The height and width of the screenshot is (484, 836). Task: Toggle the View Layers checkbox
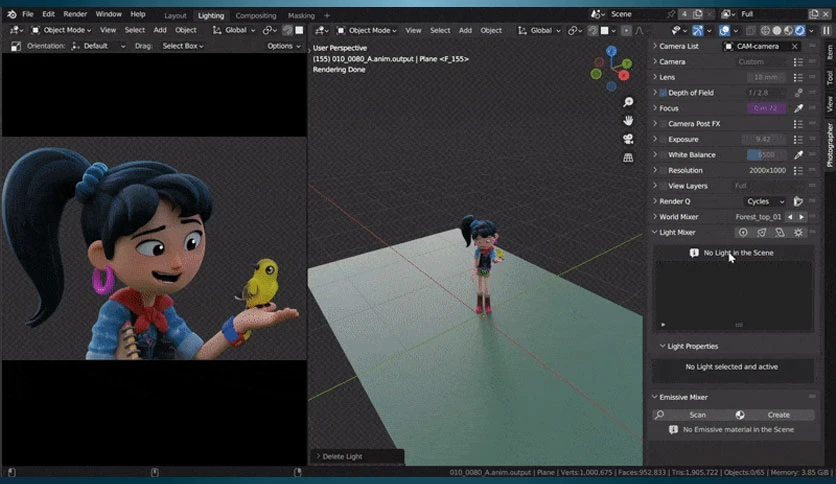coord(663,186)
